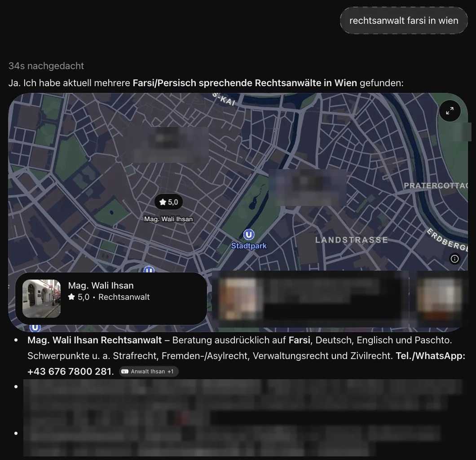The height and width of the screenshot is (460, 476).
Task: Click the Mag. Wali Ihsan map label
Action: (168, 219)
